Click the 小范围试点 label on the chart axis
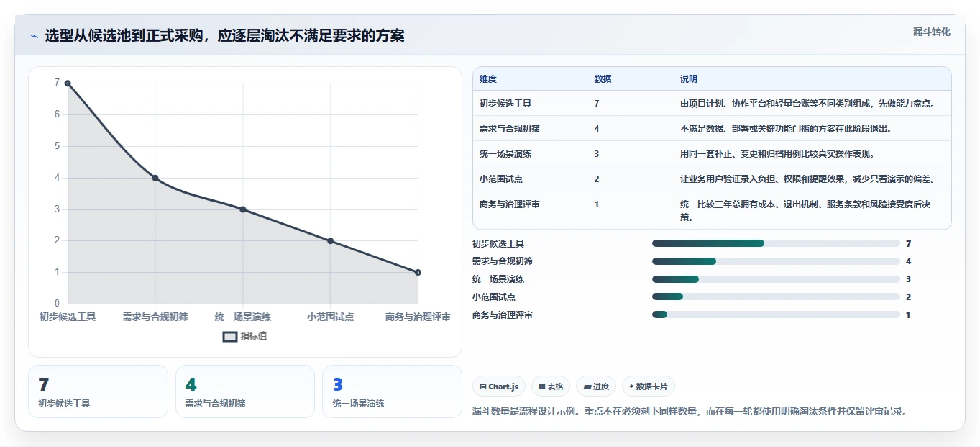980x447 pixels. [x=331, y=317]
